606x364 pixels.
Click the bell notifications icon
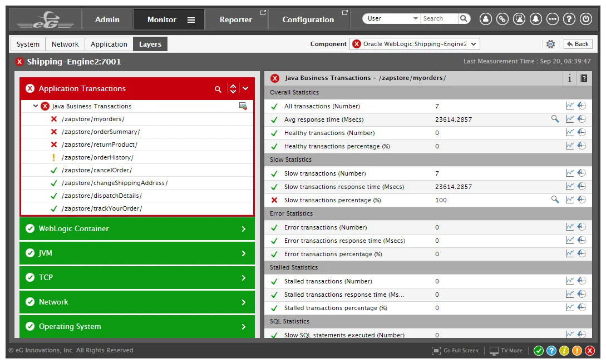536,19
